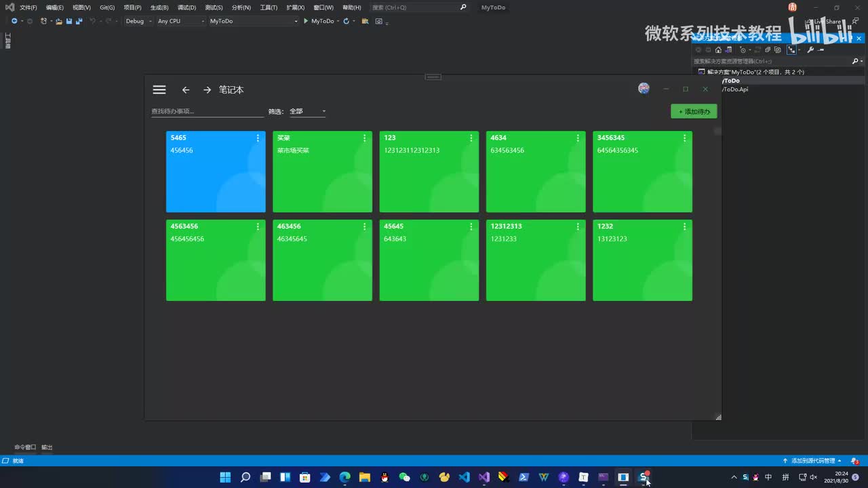Image resolution: width=868 pixels, height=488 pixels.
Task: Open the three-dot menu on card 3456345
Action: coord(685,138)
